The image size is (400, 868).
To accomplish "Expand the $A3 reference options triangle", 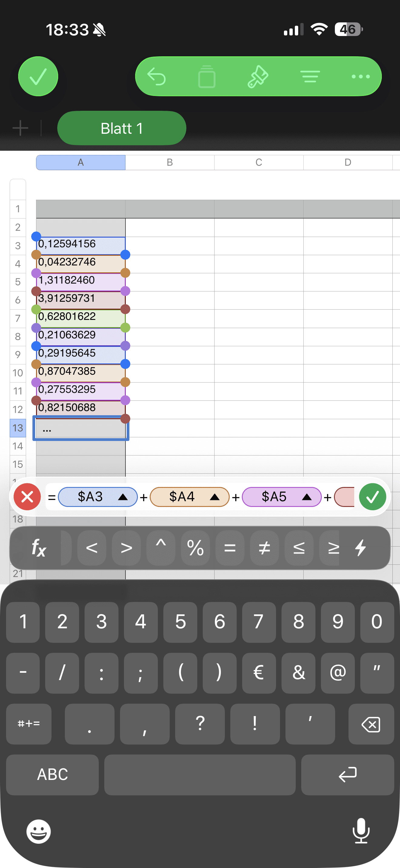I will (123, 497).
